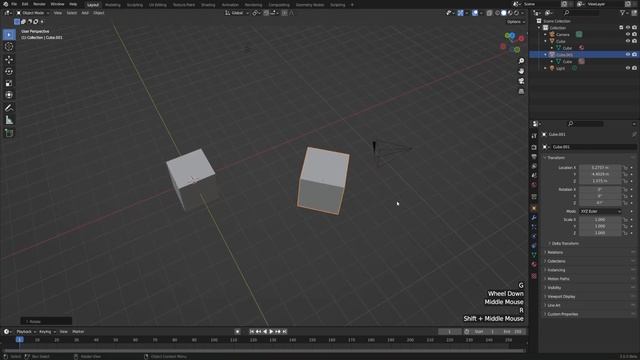Expand the Custom Properties panel

point(562,314)
